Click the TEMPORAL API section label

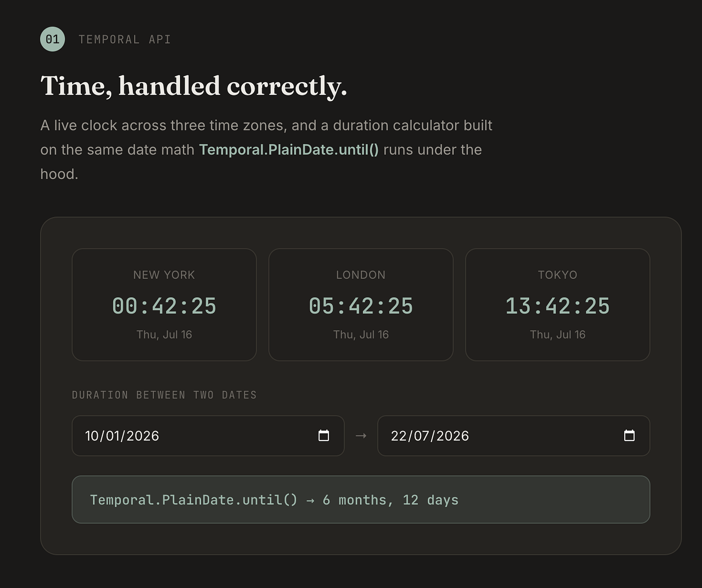coord(125,40)
